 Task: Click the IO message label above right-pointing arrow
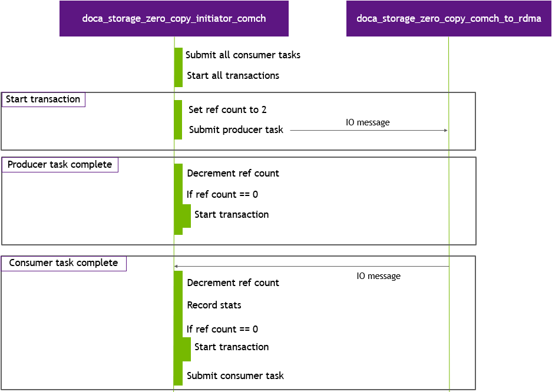point(368,122)
